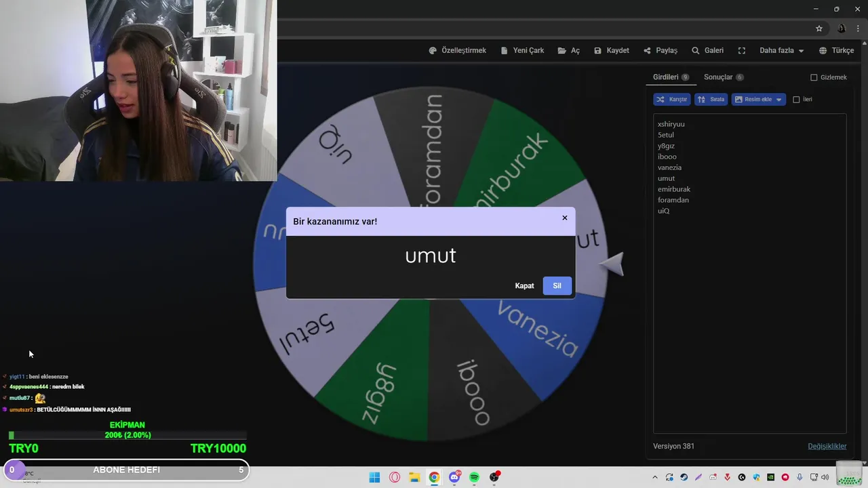Open Chrome three-dot menu
This screenshot has width=868, height=488.
(x=858, y=28)
